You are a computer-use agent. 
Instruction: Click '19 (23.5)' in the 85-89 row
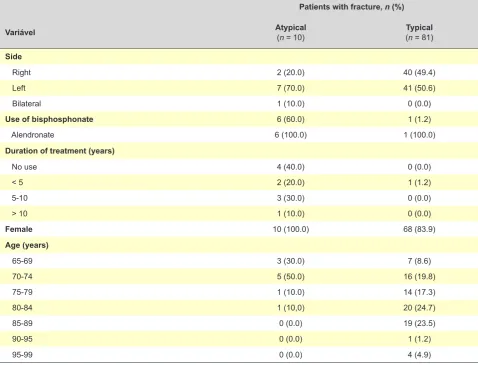[x=419, y=323]
